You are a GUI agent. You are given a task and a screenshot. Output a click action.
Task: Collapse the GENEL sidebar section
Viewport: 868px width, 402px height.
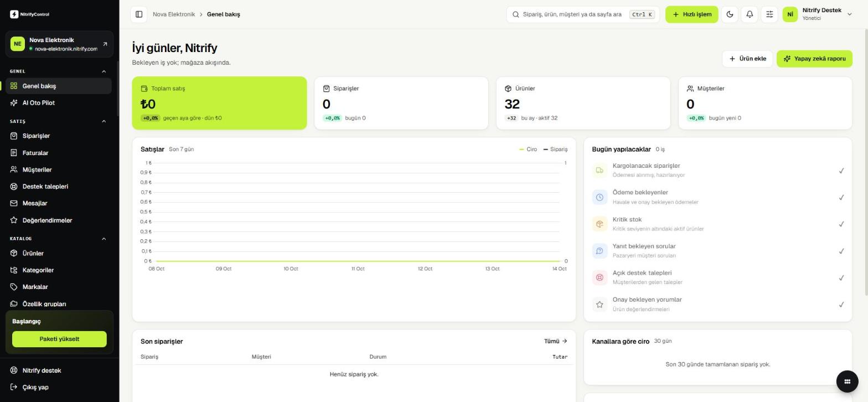coord(104,71)
